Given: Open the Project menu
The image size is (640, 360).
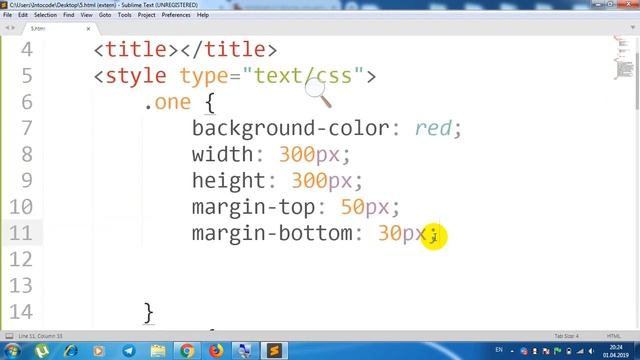Looking at the screenshot, I should [147, 15].
